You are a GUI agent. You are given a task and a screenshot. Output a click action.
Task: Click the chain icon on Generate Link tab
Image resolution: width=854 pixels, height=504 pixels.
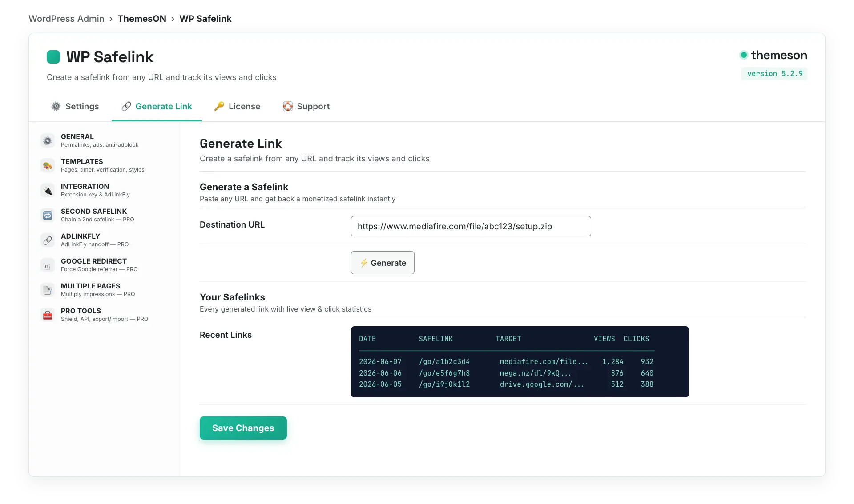point(126,106)
